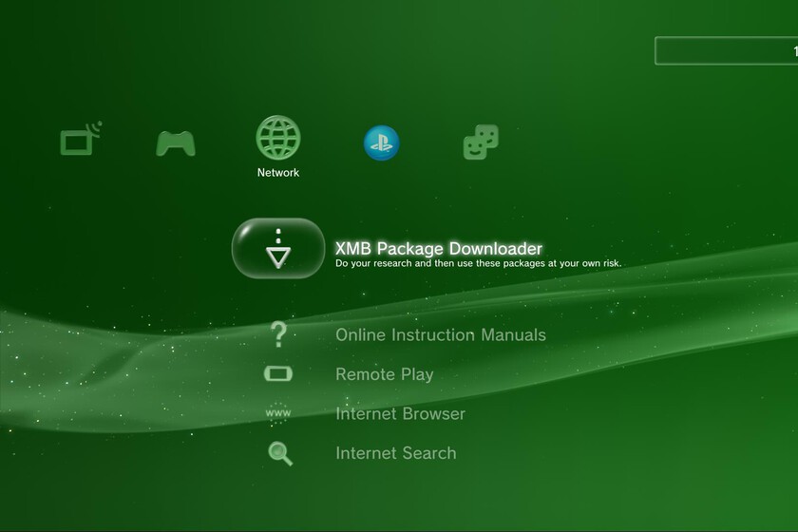
Task: Open XMB Package Downloader title
Action: pos(439,249)
